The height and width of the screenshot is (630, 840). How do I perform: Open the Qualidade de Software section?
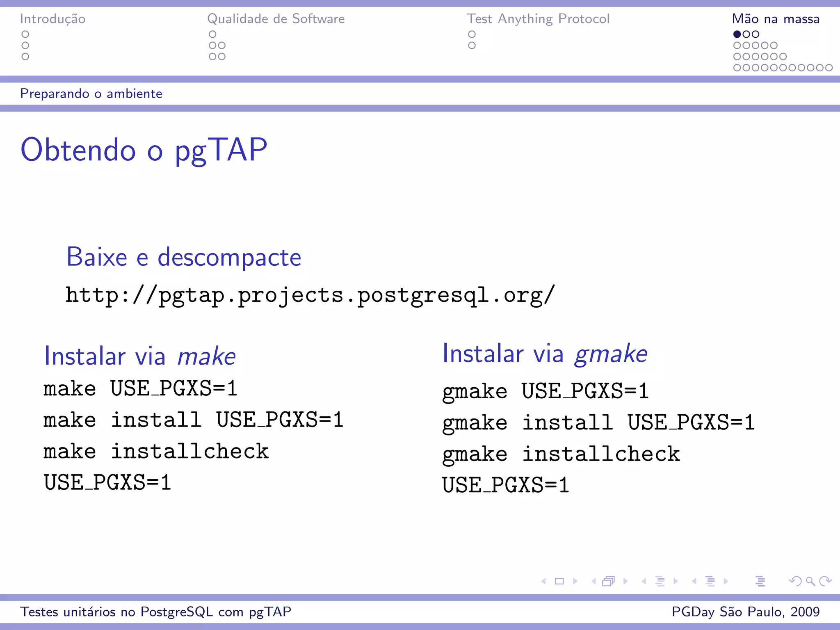click(276, 19)
